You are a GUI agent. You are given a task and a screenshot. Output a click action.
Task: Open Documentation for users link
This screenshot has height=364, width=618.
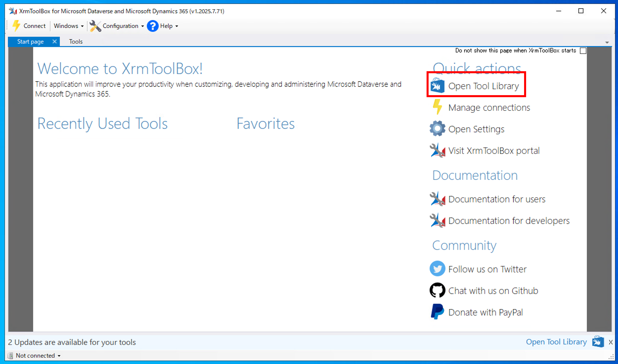[497, 199]
